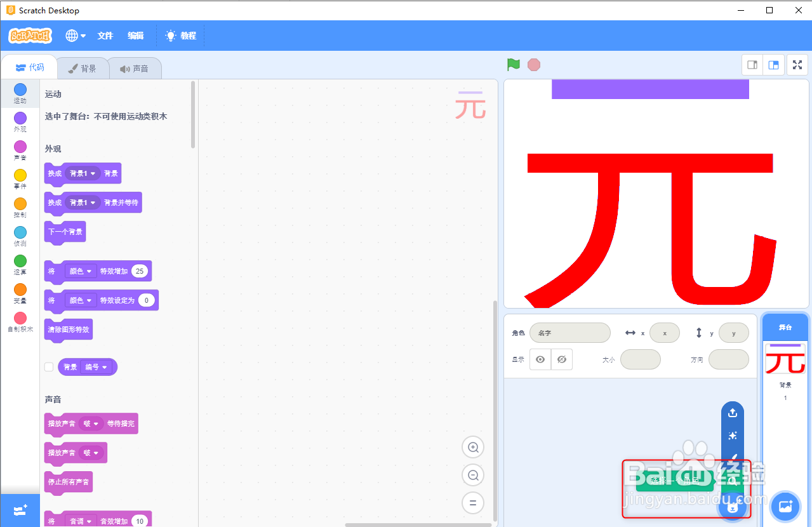This screenshot has height=527, width=812.
Task: Open the 颜色 effect dropdown in 特效增加 block
Action: tap(80, 270)
